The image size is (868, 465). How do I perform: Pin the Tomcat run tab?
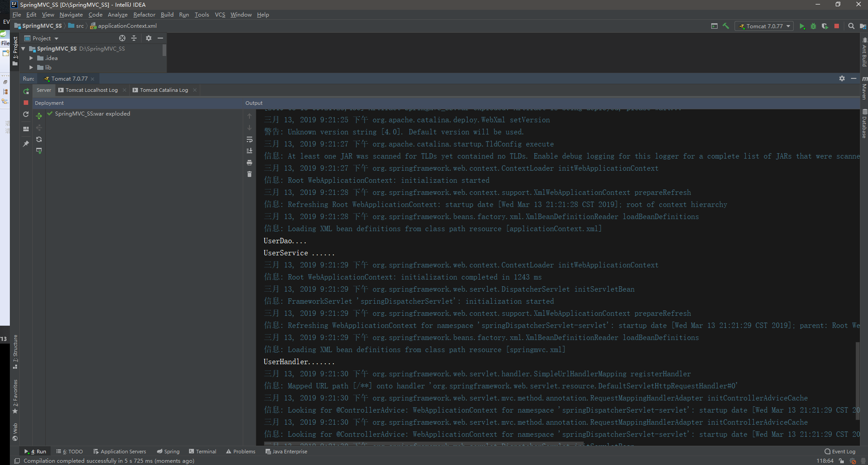pos(26,144)
